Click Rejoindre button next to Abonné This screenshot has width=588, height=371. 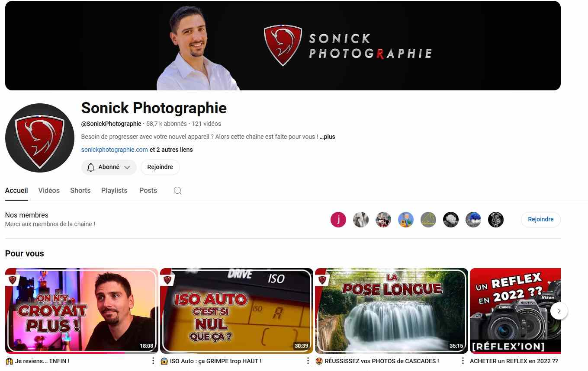pos(160,167)
